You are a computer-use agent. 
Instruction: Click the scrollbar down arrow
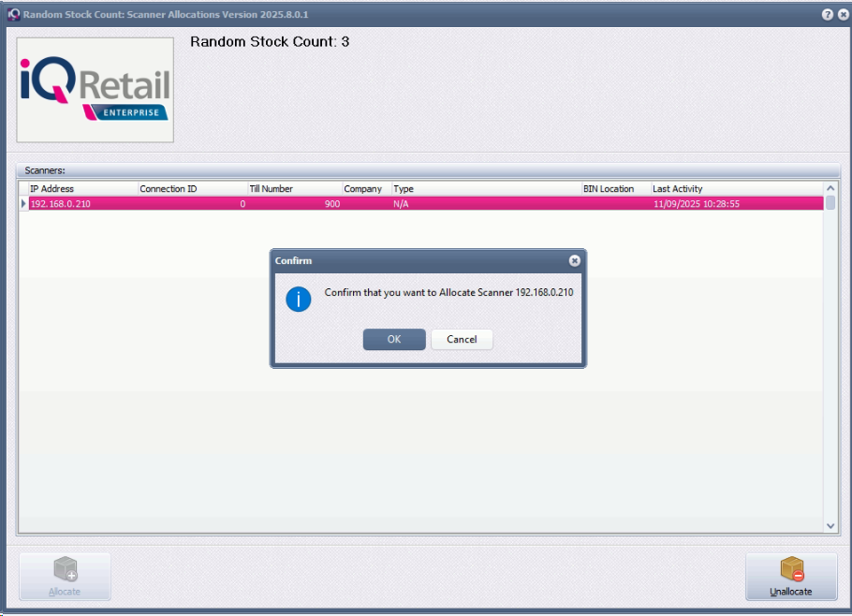(x=830, y=526)
